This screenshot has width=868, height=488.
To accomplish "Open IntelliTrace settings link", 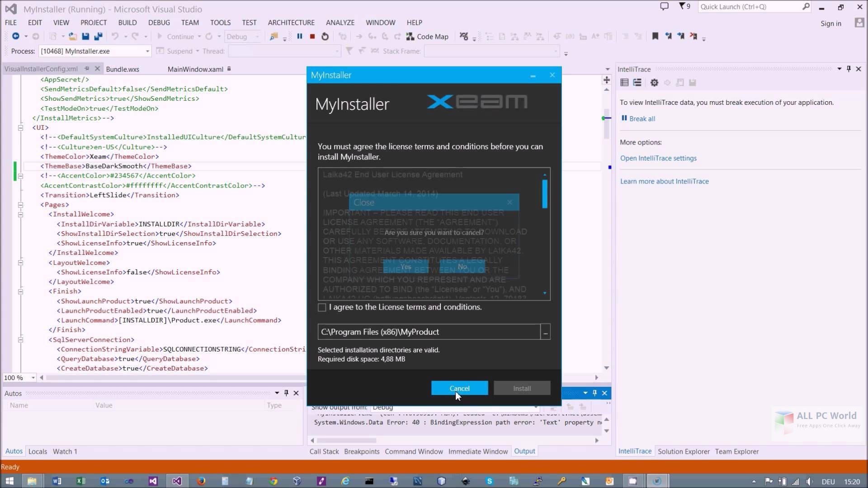I will click(x=658, y=158).
